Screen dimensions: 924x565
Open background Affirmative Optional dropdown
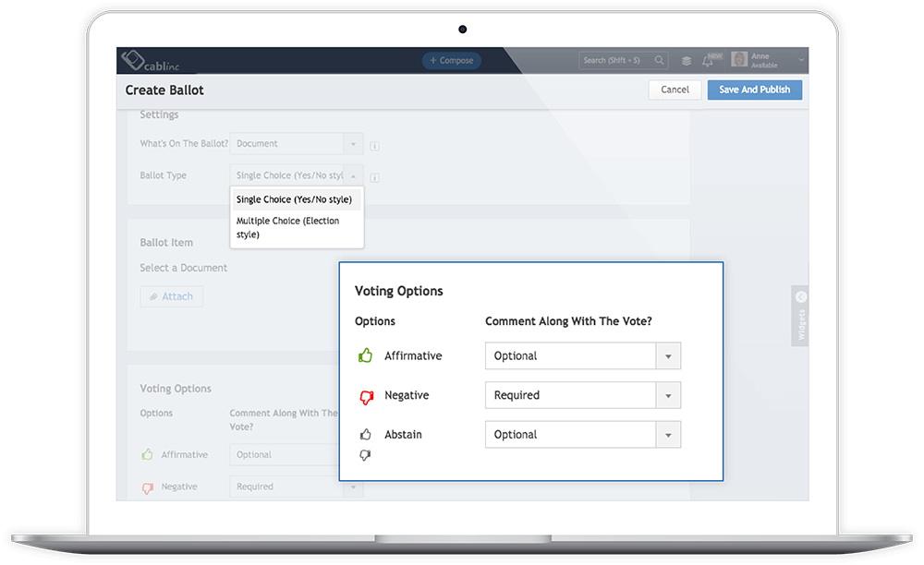pyautogui.click(x=284, y=455)
